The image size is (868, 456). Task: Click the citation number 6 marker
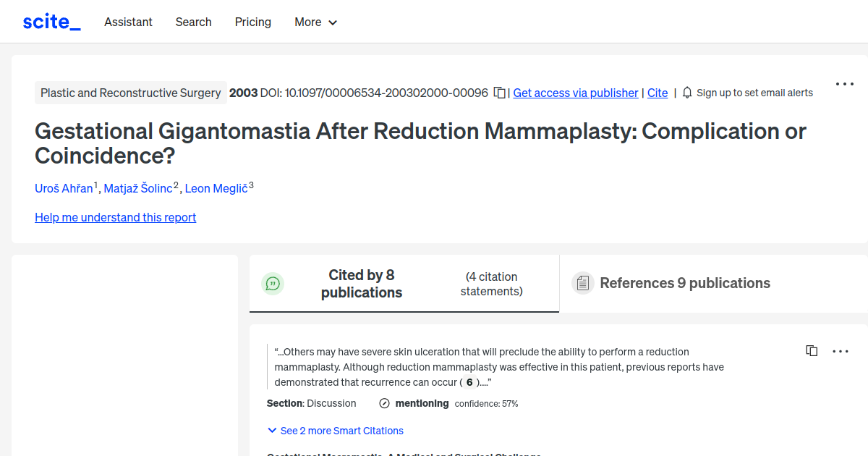point(469,381)
